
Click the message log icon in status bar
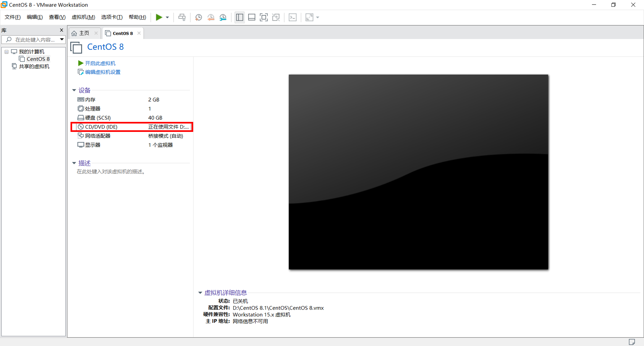[632, 342]
